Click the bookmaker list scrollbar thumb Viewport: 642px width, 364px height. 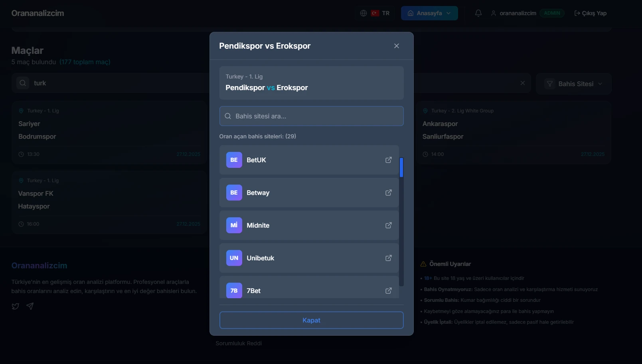tap(401, 167)
